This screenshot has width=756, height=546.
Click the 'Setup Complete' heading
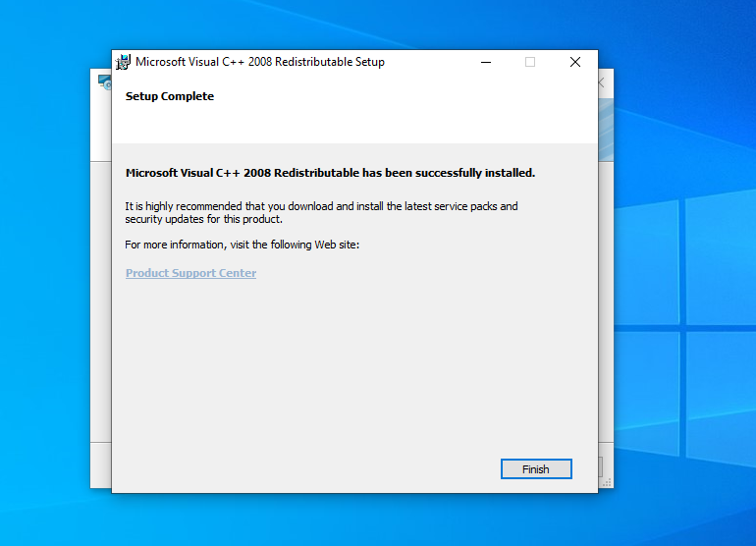(170, 96)
